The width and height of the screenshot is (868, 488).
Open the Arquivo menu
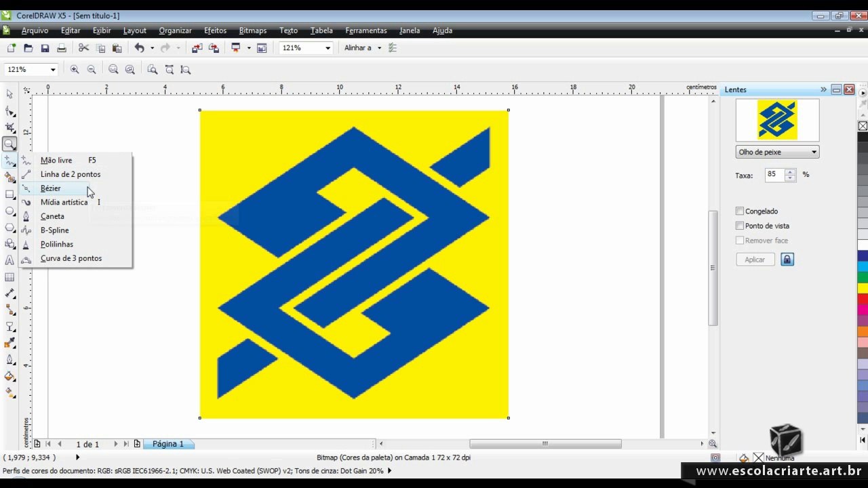click(x=35, y=30)
